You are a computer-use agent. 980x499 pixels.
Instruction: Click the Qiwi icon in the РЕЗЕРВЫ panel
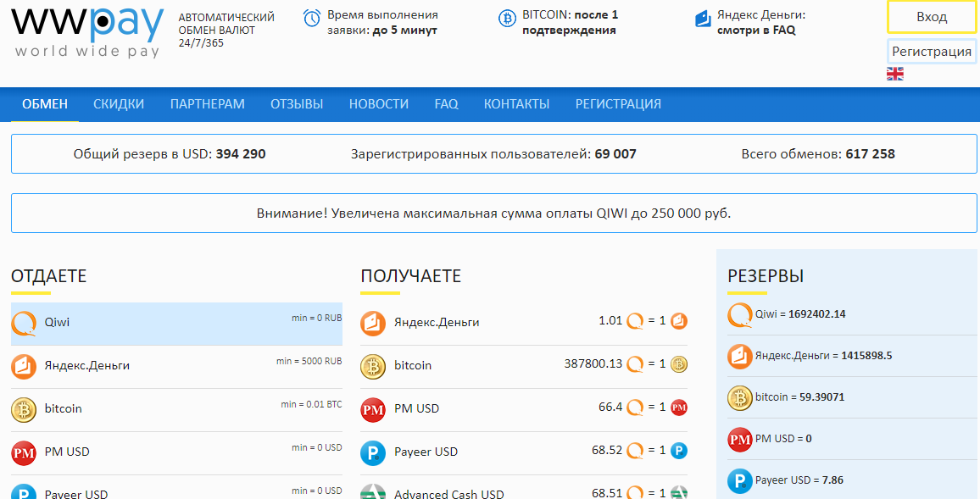pyautogui.click(x=740, y=314)
